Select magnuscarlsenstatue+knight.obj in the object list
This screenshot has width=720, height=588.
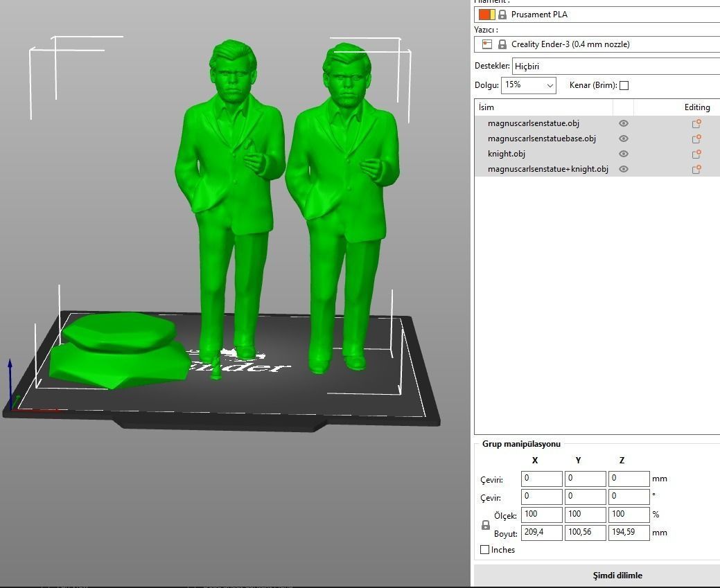pos(548,169)
